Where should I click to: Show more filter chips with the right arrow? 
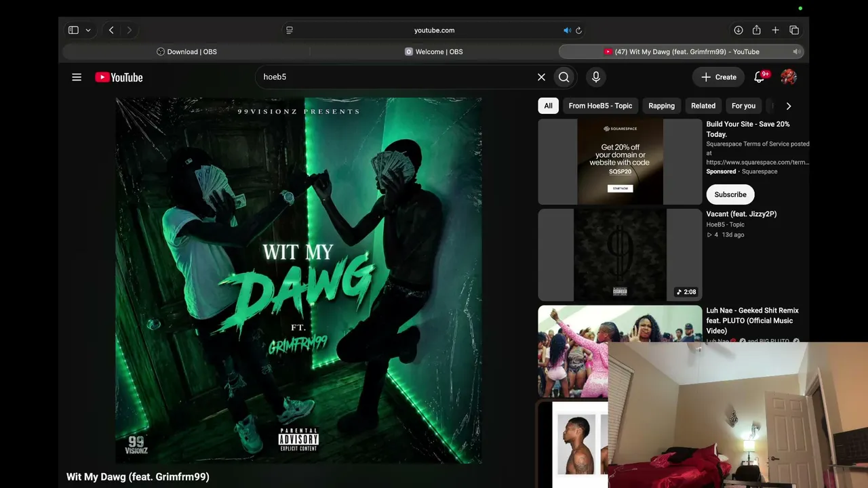coord(788,106)
